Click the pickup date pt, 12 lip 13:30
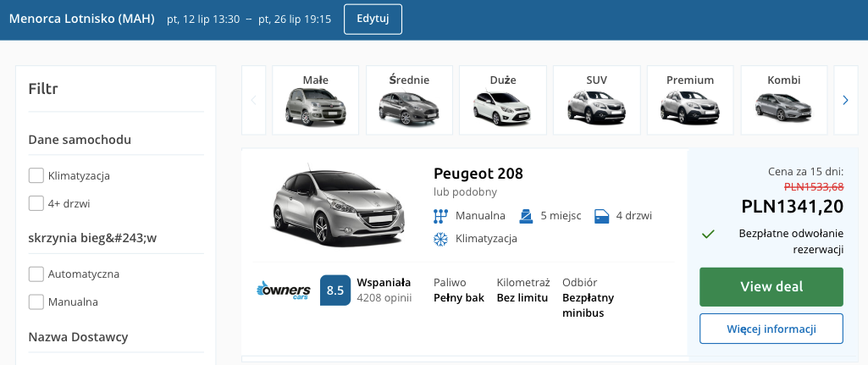 tap(203, 19)
